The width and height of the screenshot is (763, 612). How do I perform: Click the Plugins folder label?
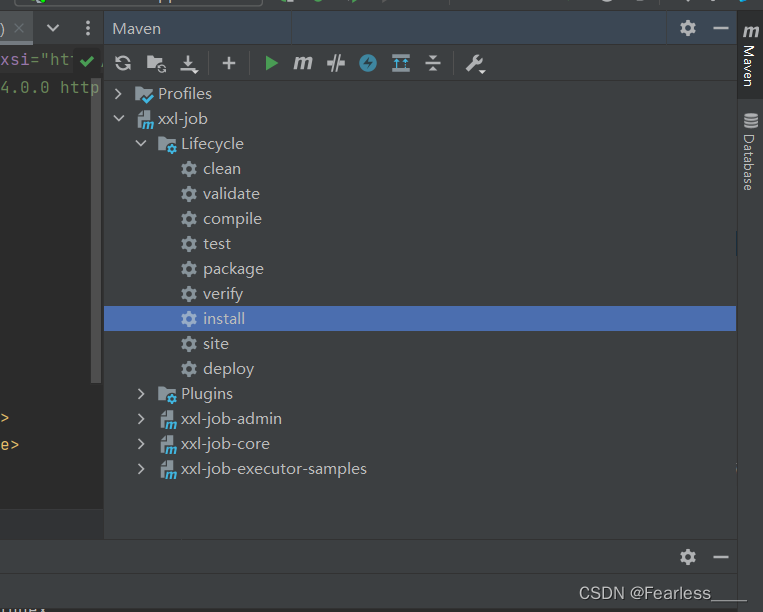[207, 394]
